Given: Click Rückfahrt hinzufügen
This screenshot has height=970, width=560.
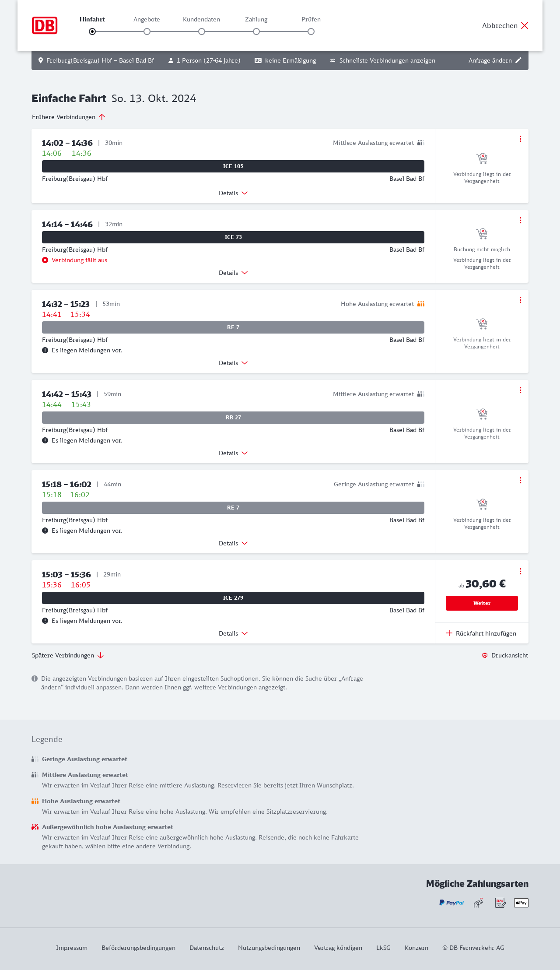Looking at the screenshot, I should [481, 633].
